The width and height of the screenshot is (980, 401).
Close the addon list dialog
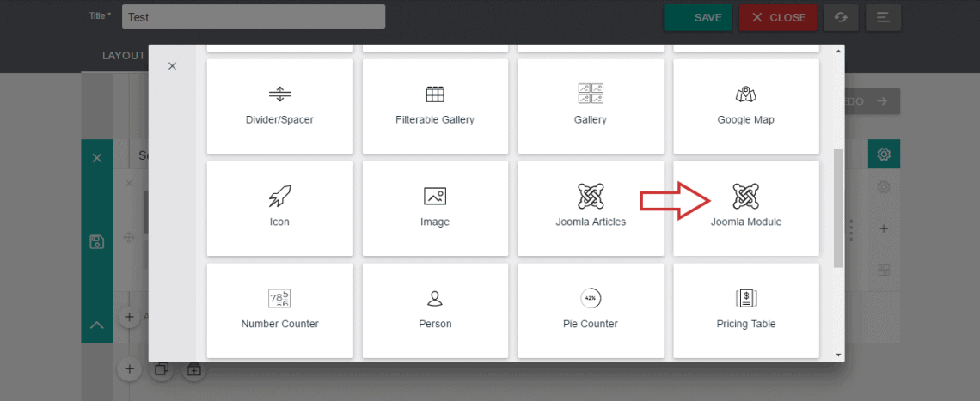coord(172,66)
